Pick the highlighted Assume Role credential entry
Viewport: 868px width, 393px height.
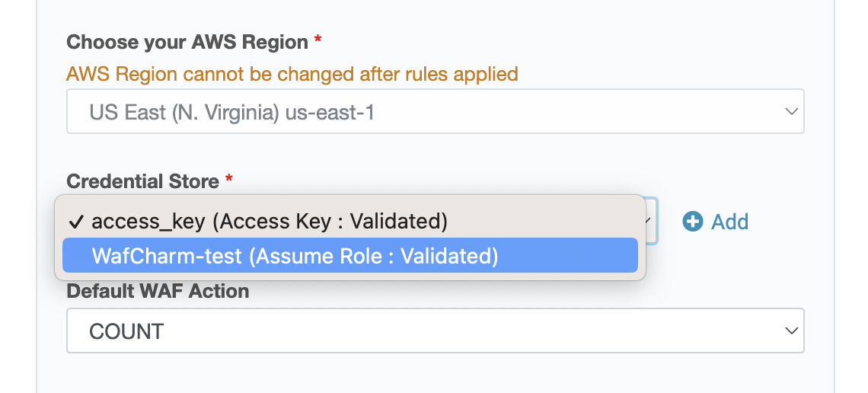click(x=349, y=255)
